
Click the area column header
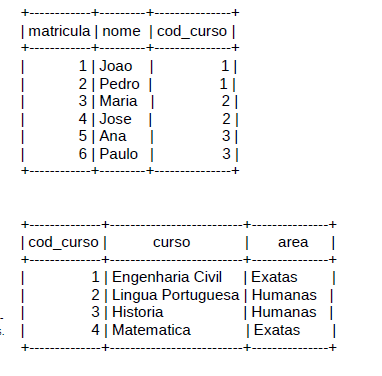click(x=293, y=242)
